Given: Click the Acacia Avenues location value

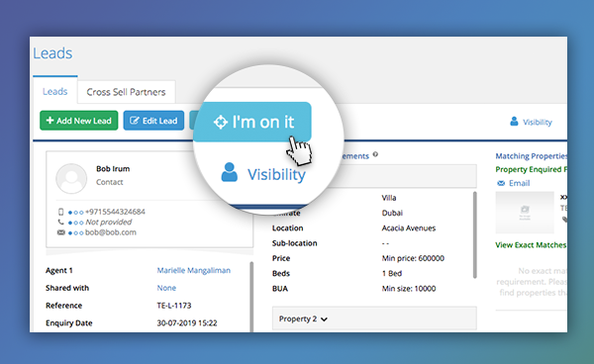Looking at the screenshot, I should coord(409,228).
